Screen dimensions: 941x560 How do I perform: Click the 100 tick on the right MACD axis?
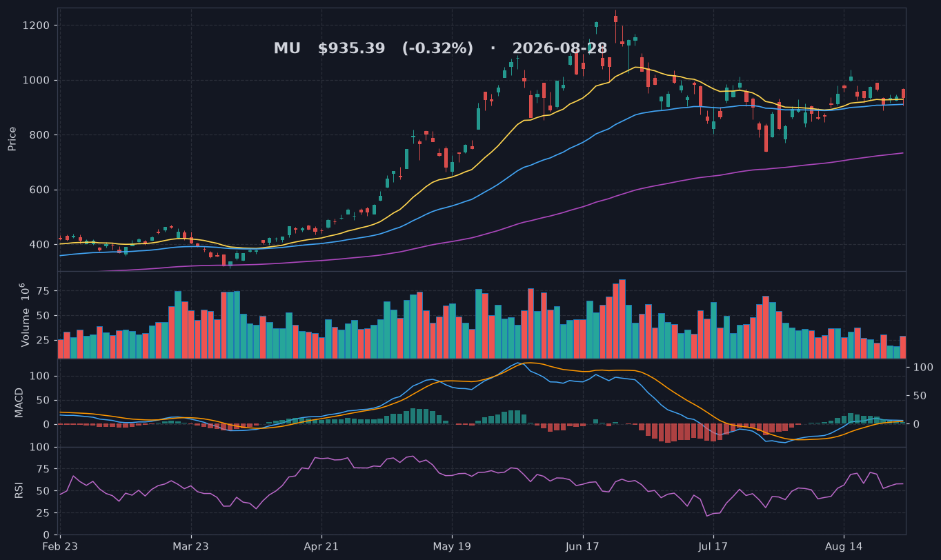tap(923, 368)
